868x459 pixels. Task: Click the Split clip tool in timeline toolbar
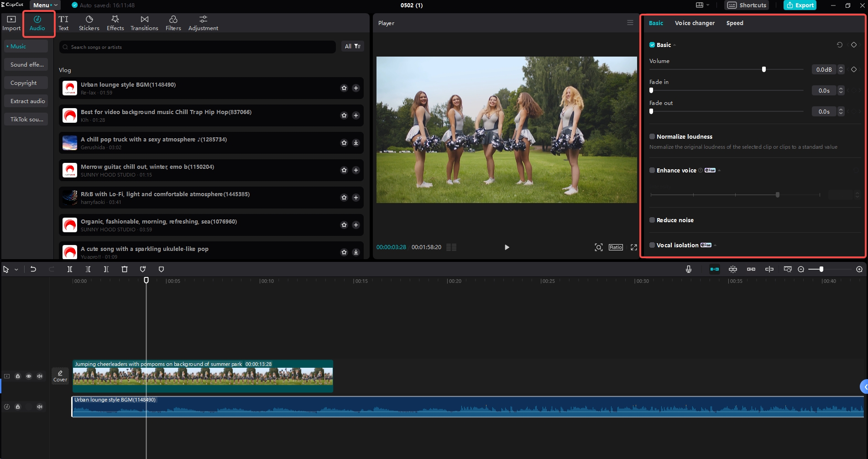70,269
